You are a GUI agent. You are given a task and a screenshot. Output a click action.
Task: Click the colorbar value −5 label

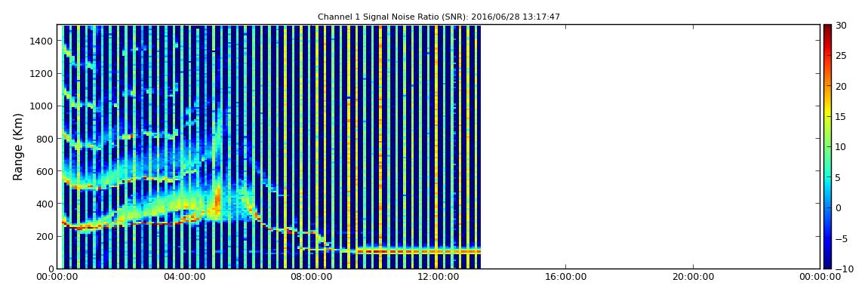coord(840,238)
